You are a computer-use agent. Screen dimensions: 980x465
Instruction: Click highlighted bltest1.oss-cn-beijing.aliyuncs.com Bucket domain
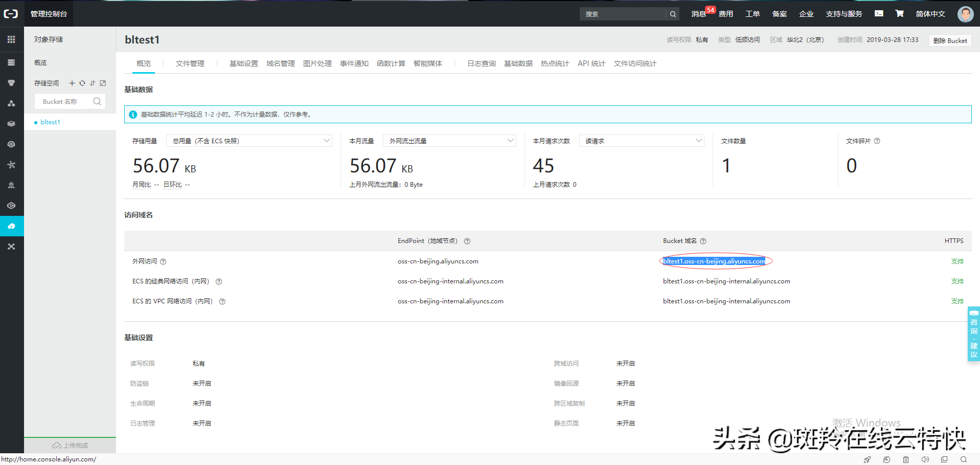coord(714,261)
